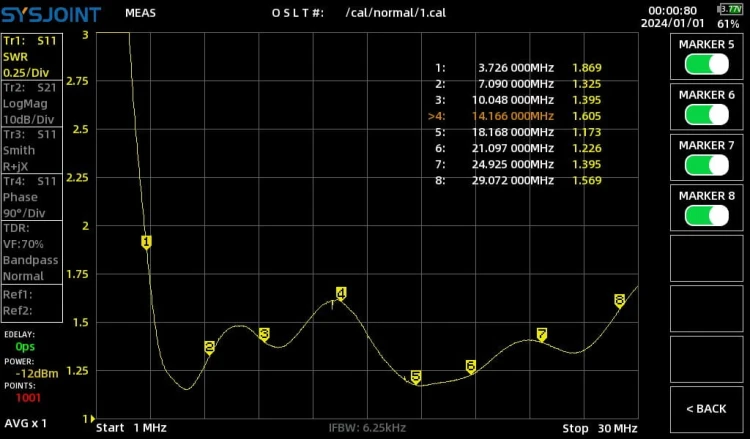Tap the 1.173 SWR value

tap(587, 132)
